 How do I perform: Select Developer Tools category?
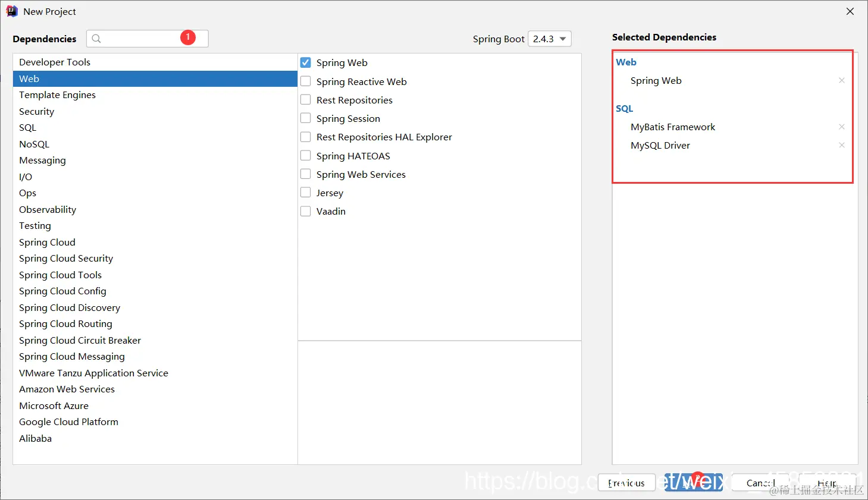(155, 62)
